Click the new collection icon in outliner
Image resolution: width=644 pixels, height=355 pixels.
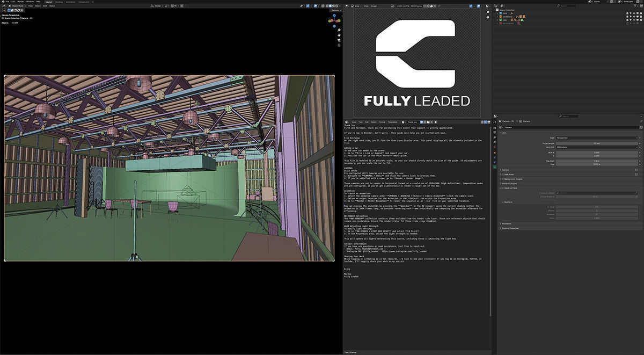point(641,6)
